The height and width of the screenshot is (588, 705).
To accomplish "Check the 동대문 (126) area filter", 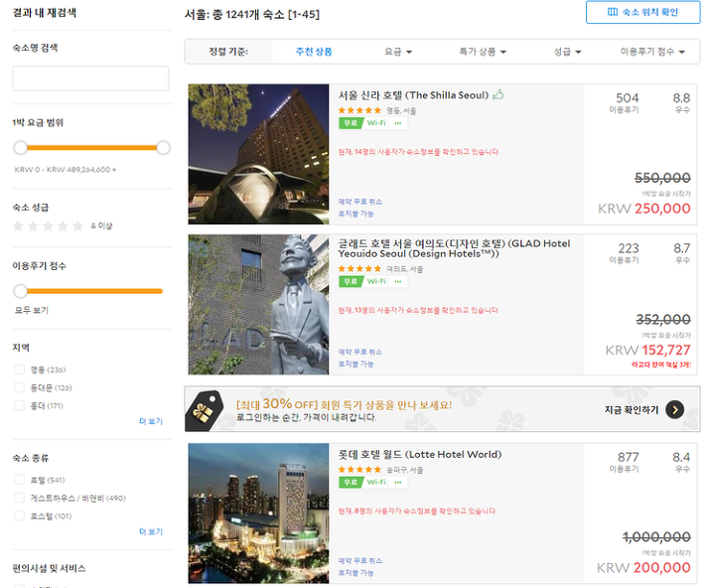I will pos(19,387).
